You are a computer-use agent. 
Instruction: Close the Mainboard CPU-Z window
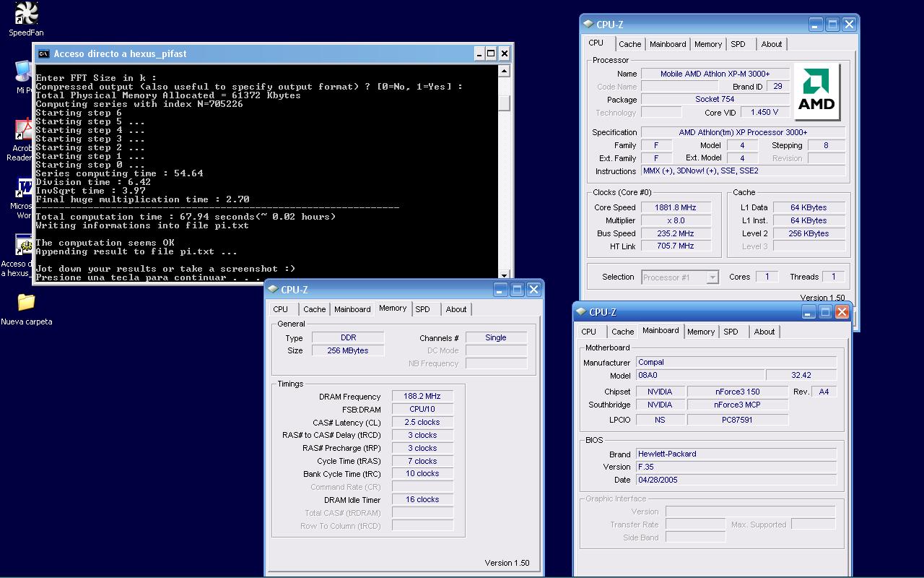(842, 312)
